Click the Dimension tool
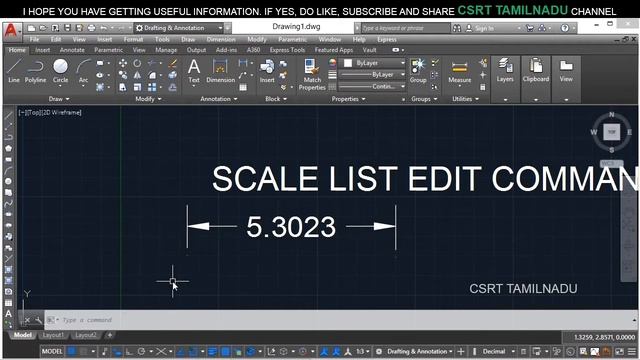 coord(220,71)
